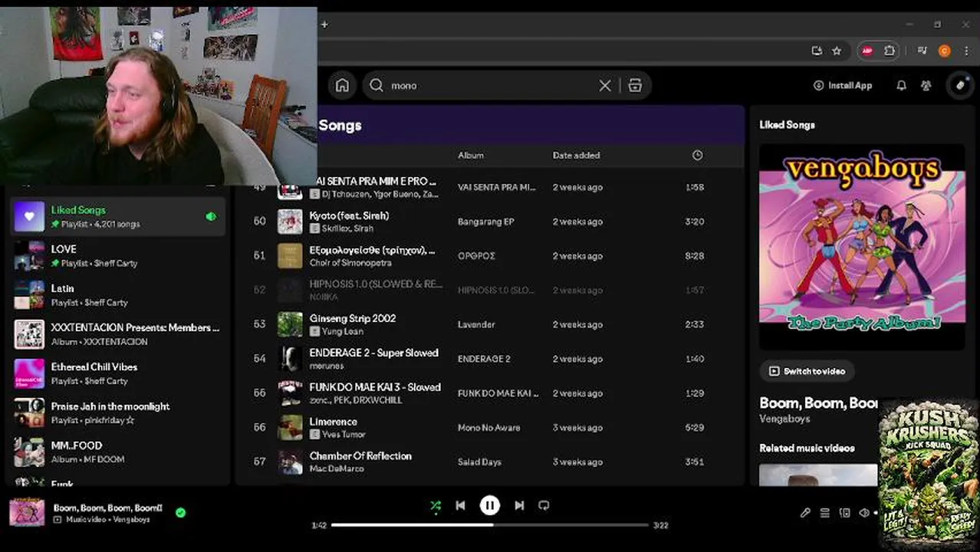This screenshot has width=980, height=552.
Task: Open Chrome three-dot menu
Action: point(965,51)
